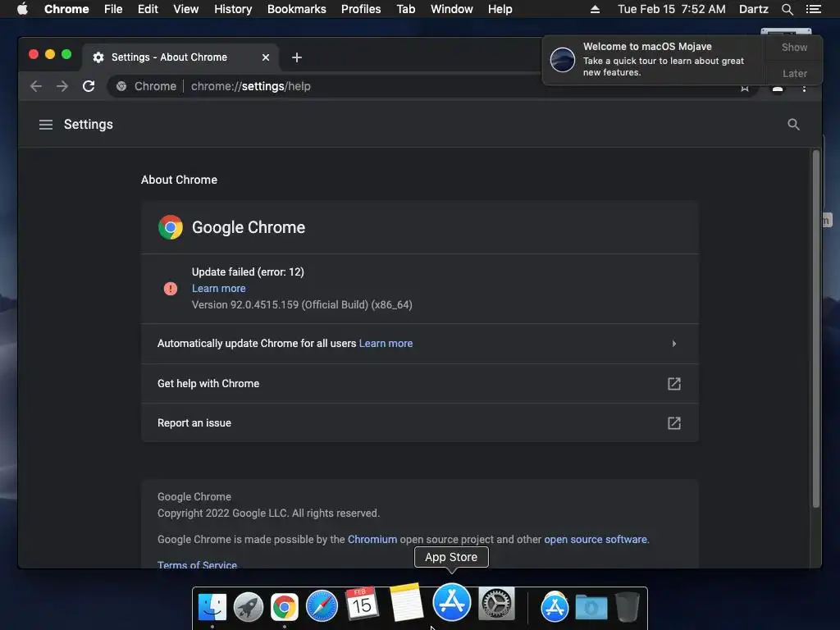Go back with the back arrow
The width and height of the screenshot is (840, 630).
[36, 86]
